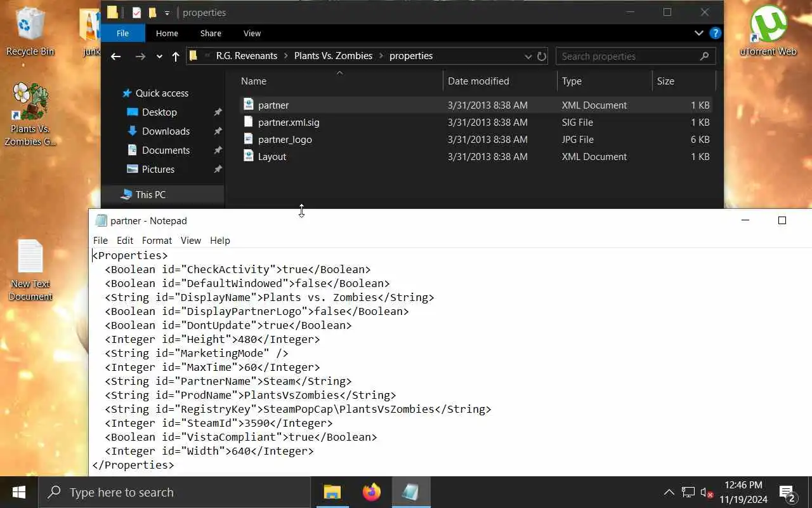Click the Explorer help question mark icon
The height and width of the screenshot is (508, 812).
point(715,33)
